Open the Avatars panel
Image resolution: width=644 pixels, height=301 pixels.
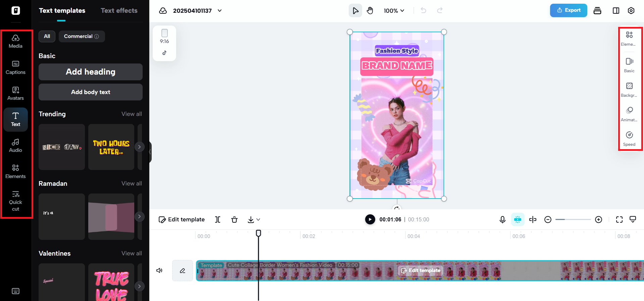click(x=15, y=93)
